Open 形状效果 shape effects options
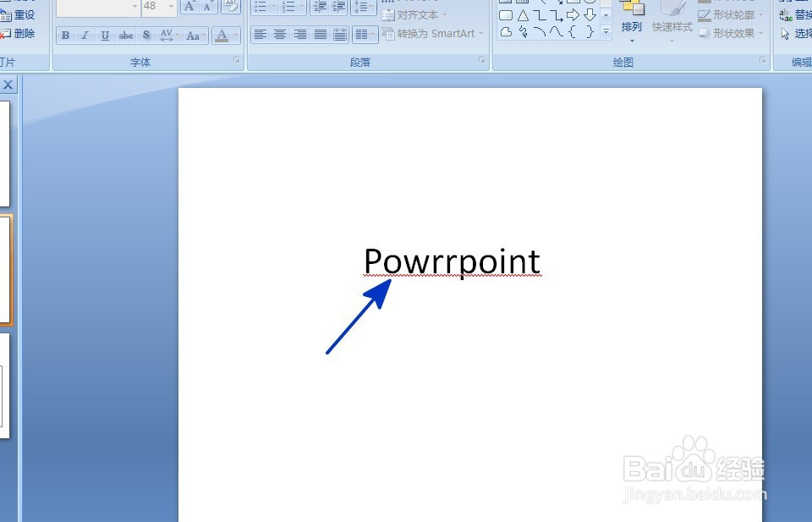The image size is (812, 522). click(731, 33)
